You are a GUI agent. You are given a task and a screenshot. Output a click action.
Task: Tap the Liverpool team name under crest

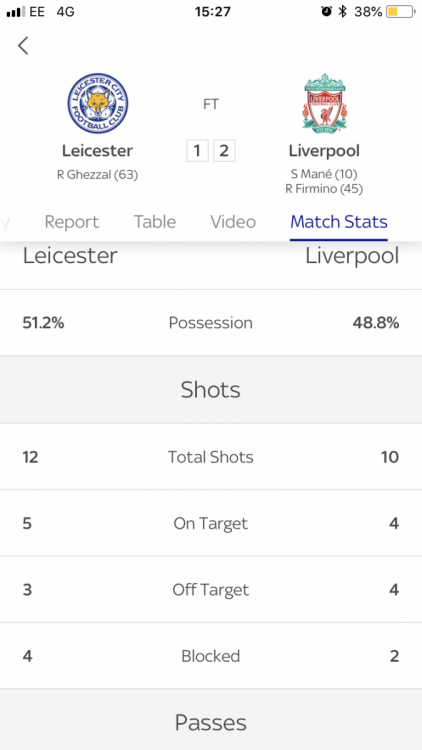(324, 151)
